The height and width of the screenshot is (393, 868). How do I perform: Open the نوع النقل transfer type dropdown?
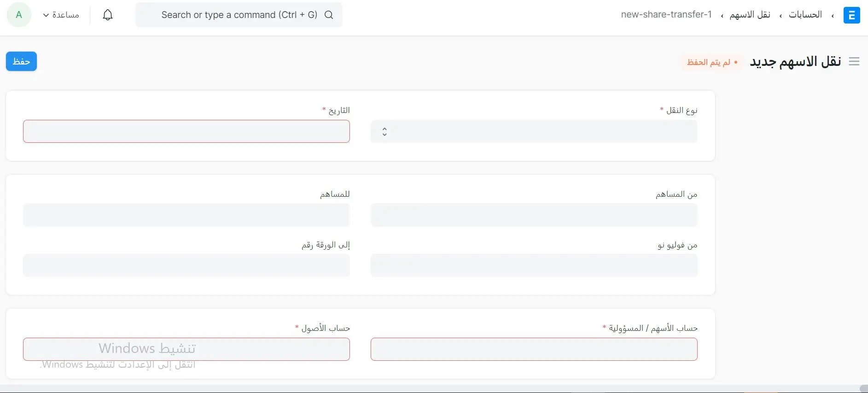(534, 131)
